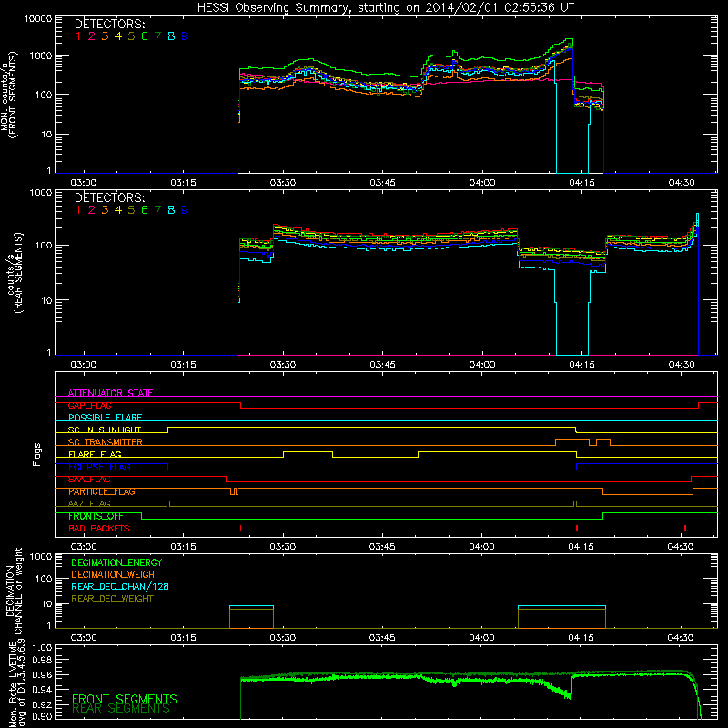
Task: Select detector 9 label in front segments legend
Action: [185, 36]
